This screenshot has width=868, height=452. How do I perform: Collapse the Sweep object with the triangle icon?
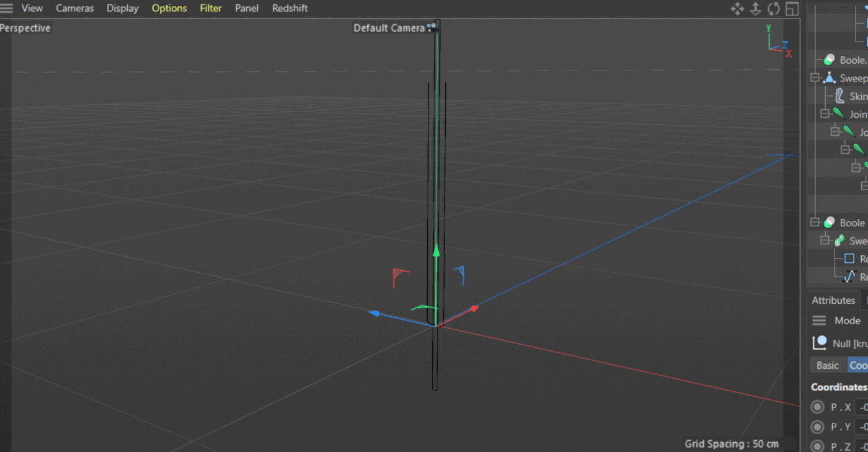tap(815, 78)
